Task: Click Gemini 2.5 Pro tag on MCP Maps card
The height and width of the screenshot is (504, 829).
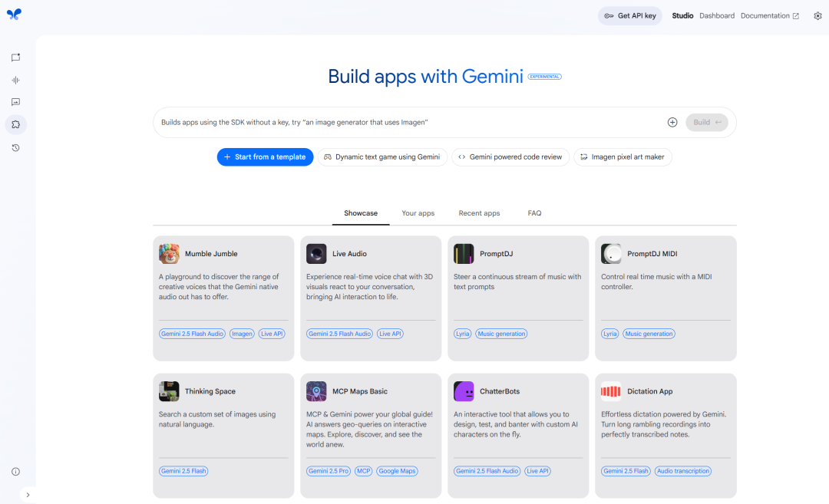Action: pyautogui.click(x=329, y=471)
